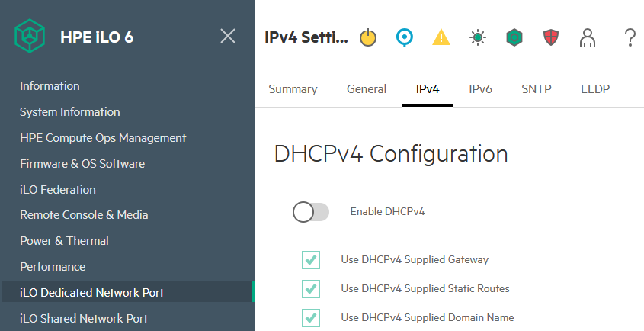Select iLO Dedicated Network Port
Image resolution: width=644 pixels, height=331 pixels.
click(128, 292)
